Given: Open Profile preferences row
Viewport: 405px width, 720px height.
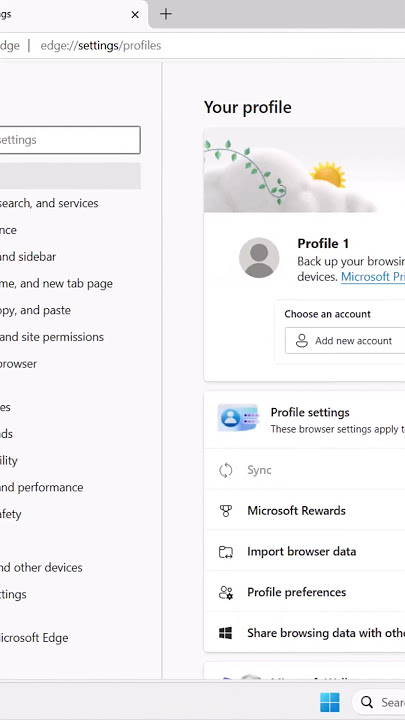Looking at the screenshot, I should (304, 592).
